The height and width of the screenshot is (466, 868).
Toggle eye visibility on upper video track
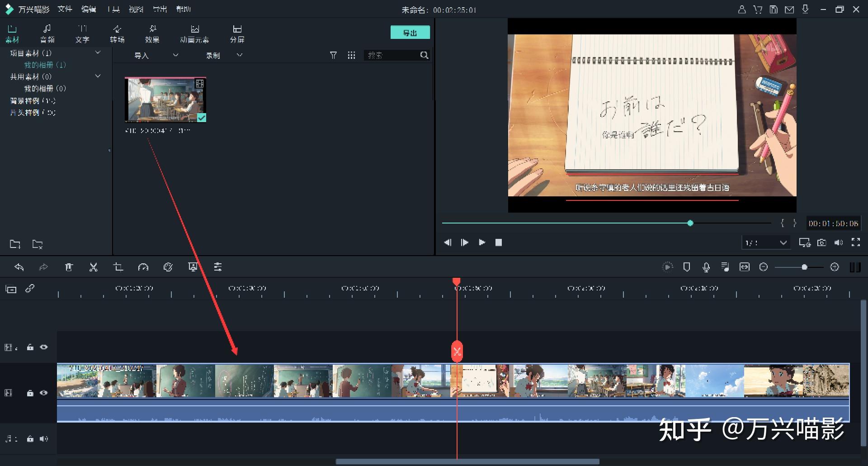(44, 347)
